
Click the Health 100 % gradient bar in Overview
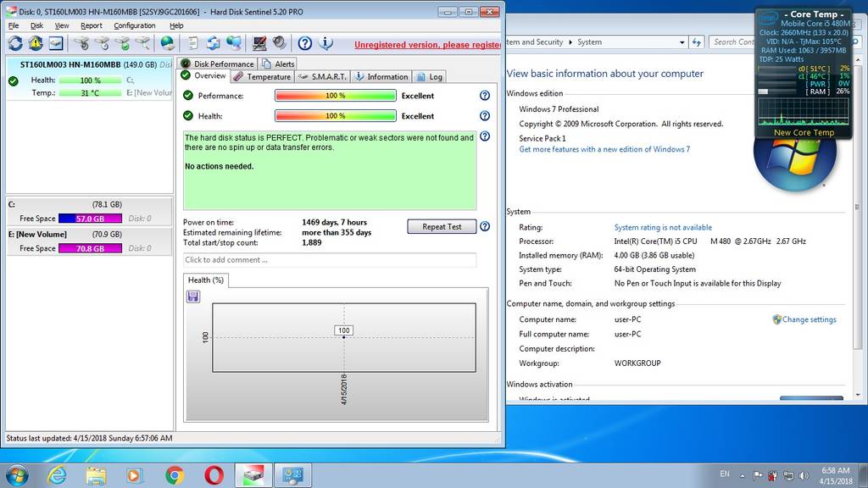336,116
